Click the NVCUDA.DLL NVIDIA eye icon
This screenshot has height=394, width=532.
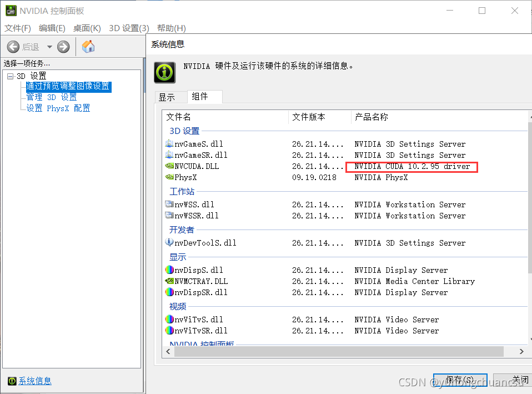(x=169, y=166)
